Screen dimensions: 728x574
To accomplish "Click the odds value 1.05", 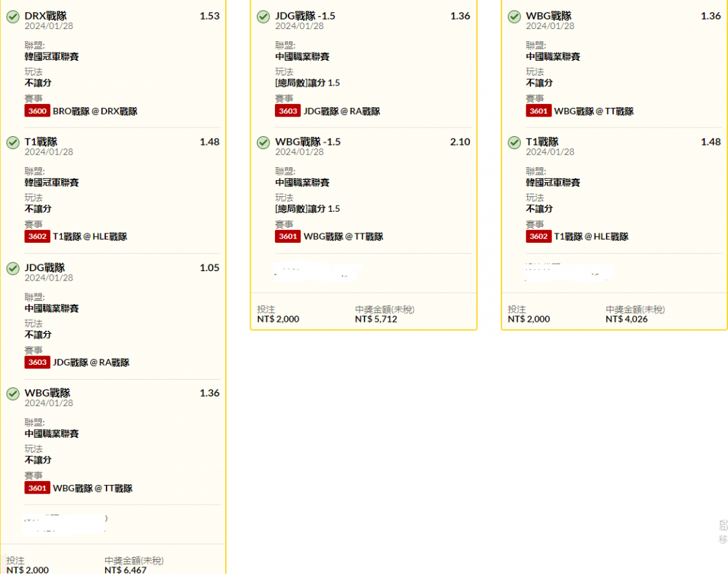I will click(x=210, y=268).
